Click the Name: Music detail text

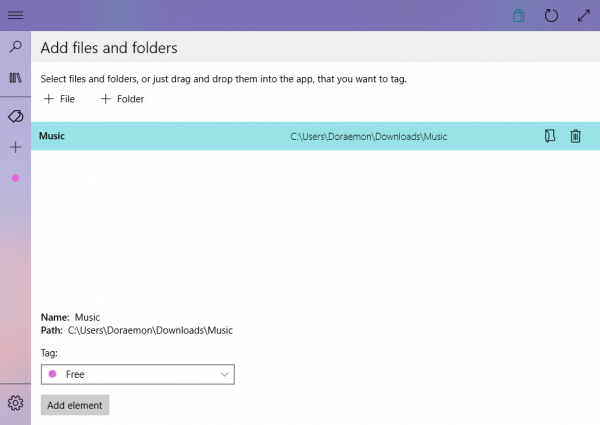click(x=70, y=317)
